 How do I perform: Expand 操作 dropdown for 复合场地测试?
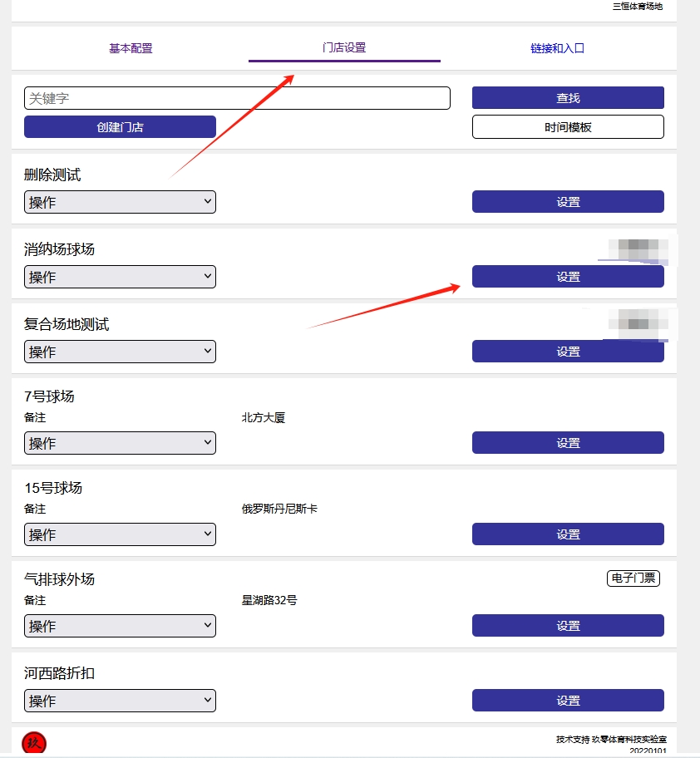(120, 352)
